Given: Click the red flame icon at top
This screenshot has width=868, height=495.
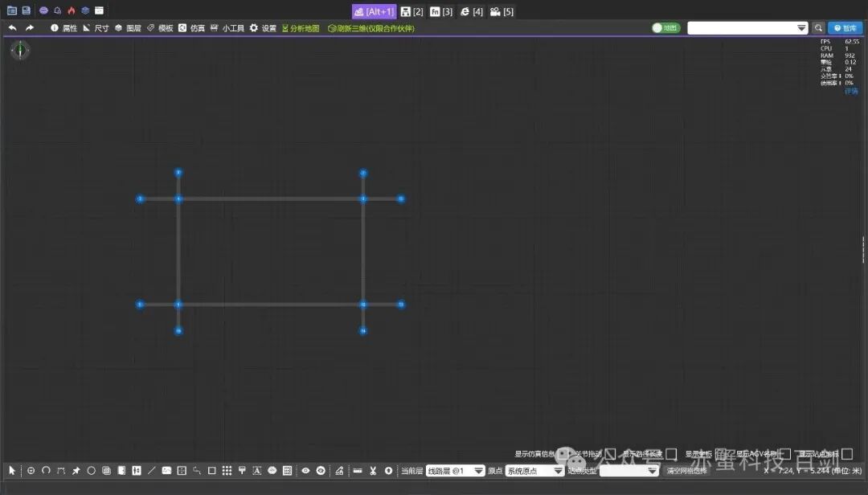Looking at the screenshot, I should coord(72,10).
